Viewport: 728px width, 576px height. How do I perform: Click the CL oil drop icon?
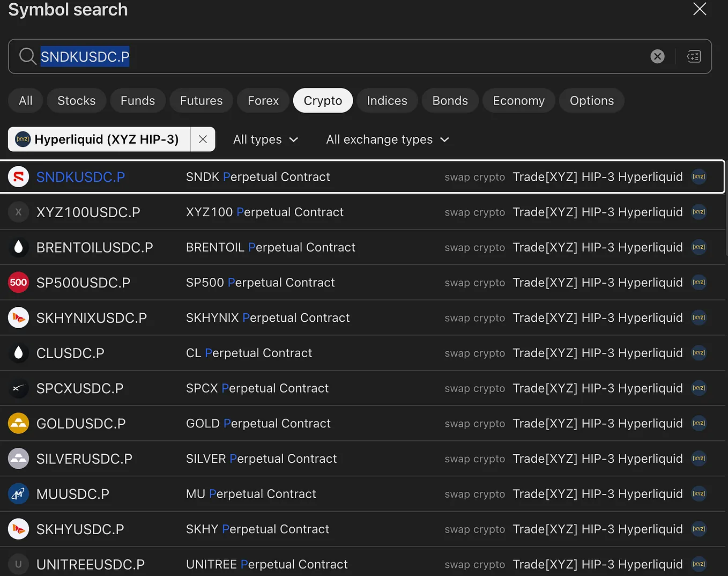[x=18, y=353]
